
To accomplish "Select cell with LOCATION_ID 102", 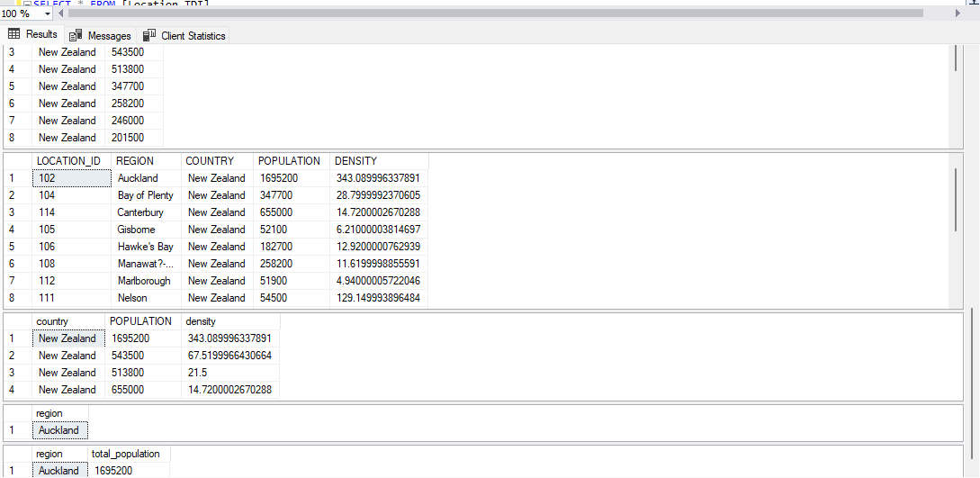I will (71, 178).
